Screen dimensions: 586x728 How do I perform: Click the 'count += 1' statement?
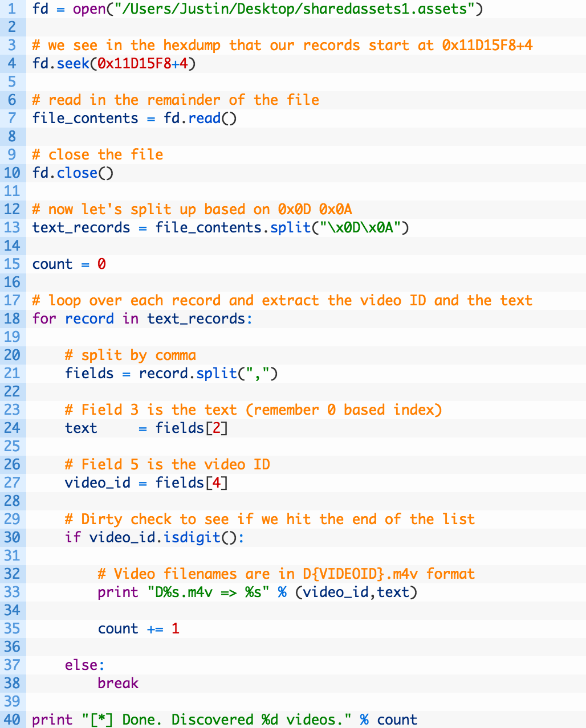click(x=139, y=629)
